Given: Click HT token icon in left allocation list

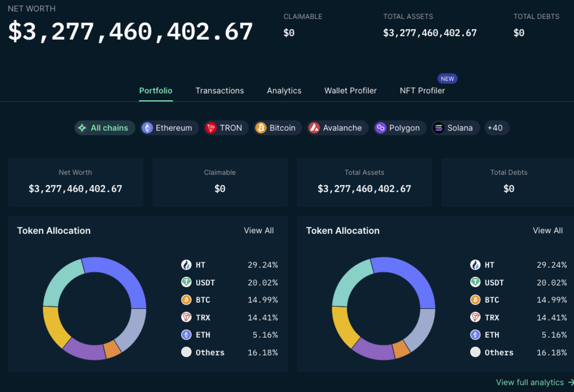Looking at the screenshot, I should 187,265.
